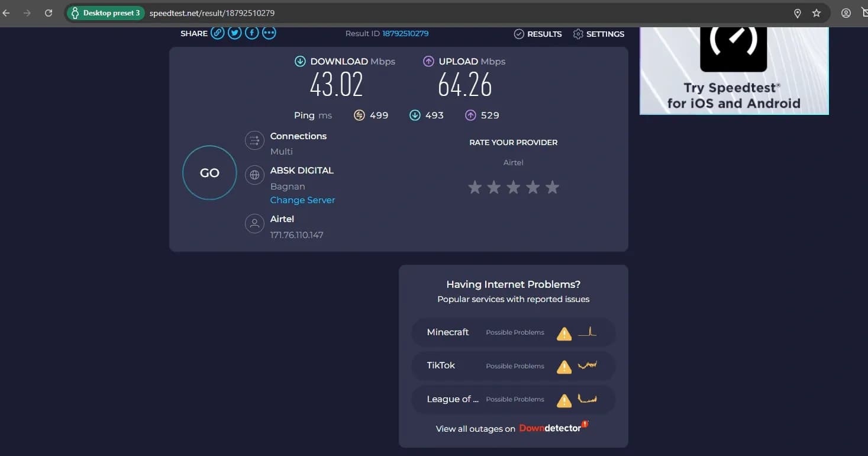868x456 pixels.
Task: Give Airtel a one-star rating
Action: pyautogui.click(x=475, y=187)
